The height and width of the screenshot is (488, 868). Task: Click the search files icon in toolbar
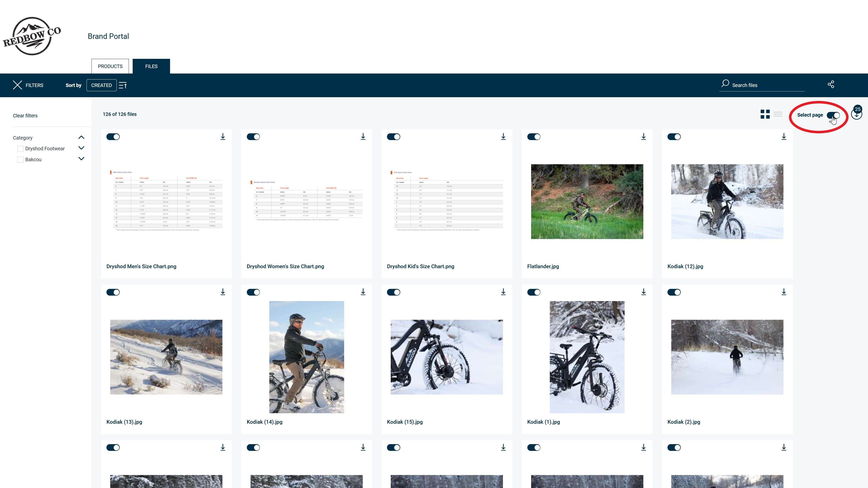[725, 84]
